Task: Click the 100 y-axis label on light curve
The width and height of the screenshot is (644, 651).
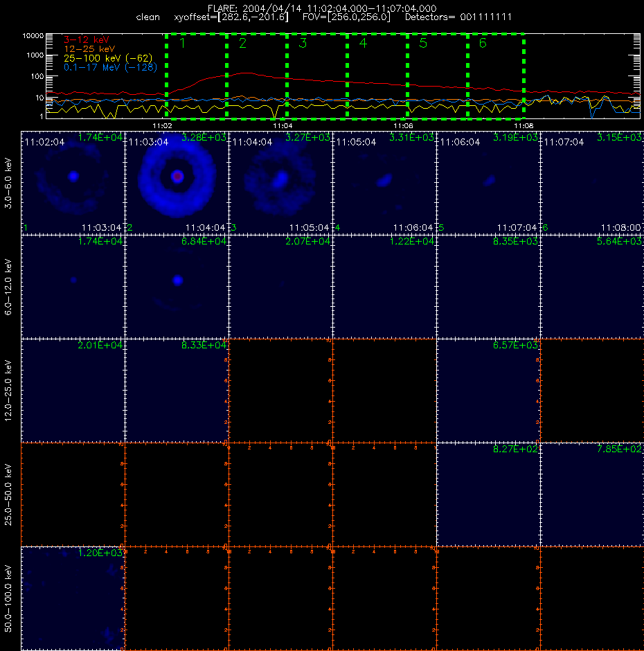Action: pos(37,76)
